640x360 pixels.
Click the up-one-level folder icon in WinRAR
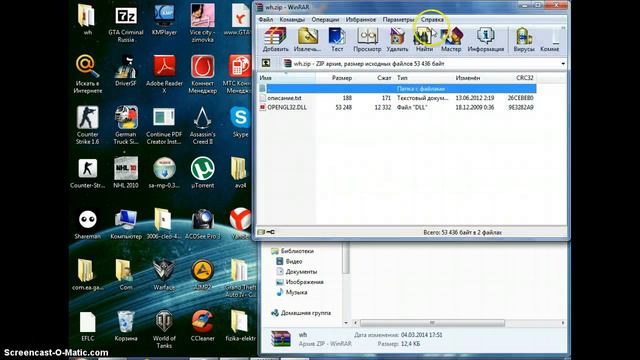266,63
